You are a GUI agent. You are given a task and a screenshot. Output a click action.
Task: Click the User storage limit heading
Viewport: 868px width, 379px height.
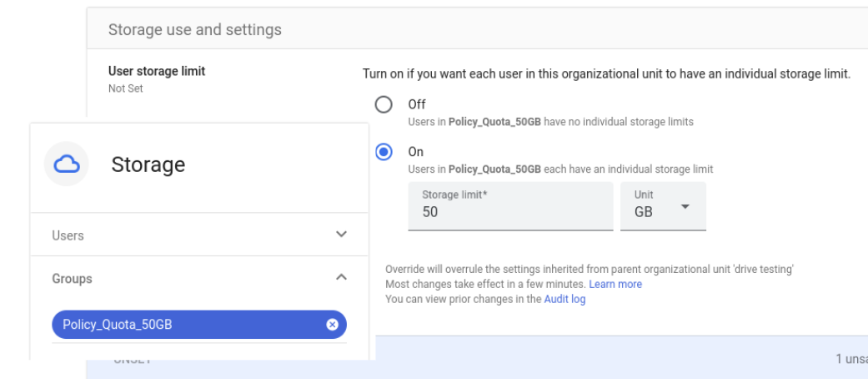pyautogui.click(x=157, y=71)
